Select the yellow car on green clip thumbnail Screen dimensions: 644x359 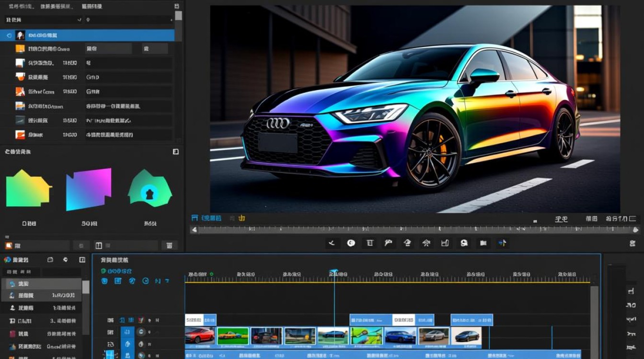[x=233, y=336]
